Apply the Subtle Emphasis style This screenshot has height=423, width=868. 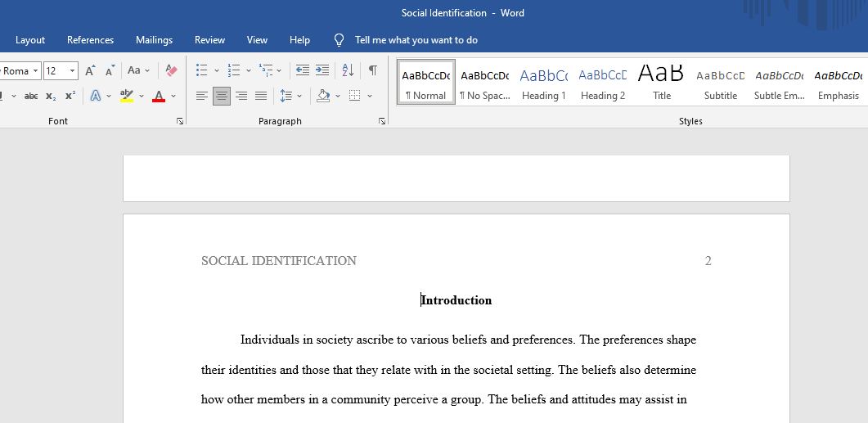[780, 83]
